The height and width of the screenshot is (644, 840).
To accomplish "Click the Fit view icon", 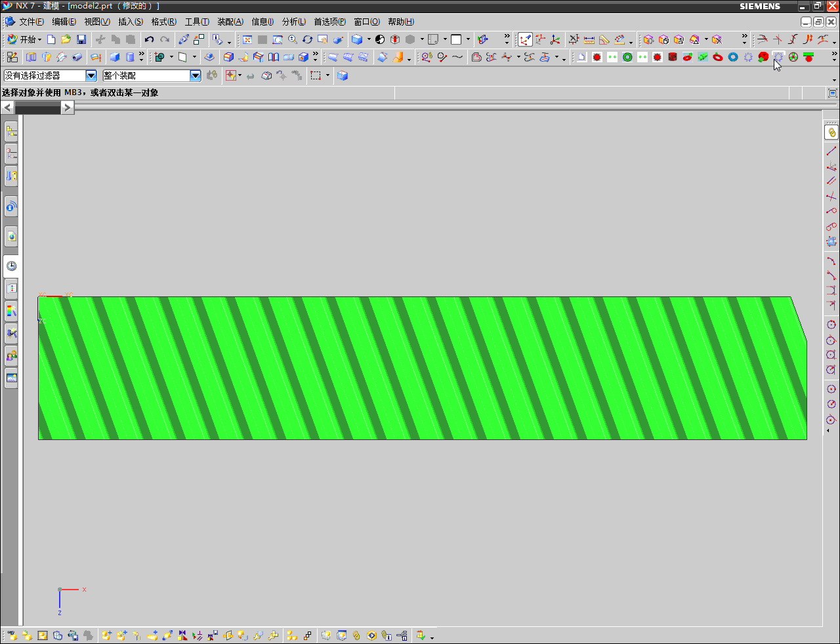I will pos(247,39).
